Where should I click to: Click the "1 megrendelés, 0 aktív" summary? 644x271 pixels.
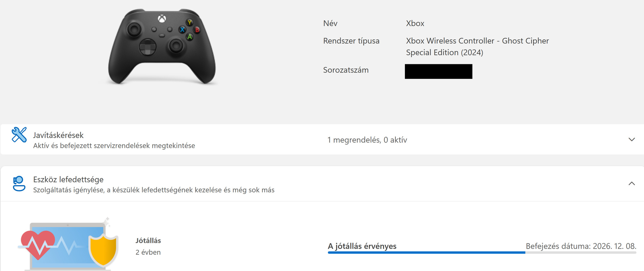[x=367, y=140]
